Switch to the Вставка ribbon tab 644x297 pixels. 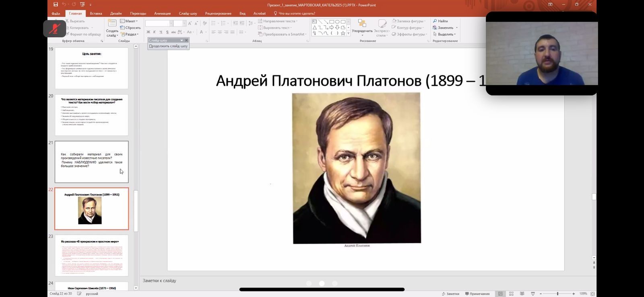pyautogui.click(x=96, y=13)
